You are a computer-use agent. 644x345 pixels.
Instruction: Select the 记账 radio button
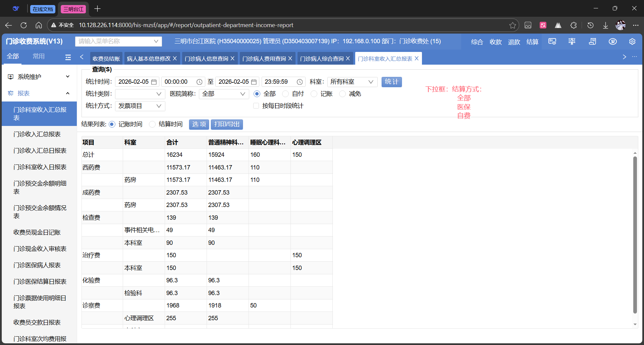point(314,94)
